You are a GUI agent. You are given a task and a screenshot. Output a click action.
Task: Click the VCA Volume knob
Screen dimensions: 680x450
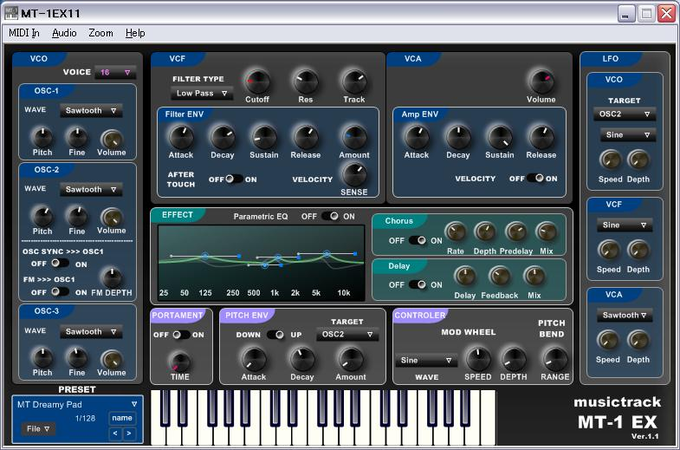541,81
